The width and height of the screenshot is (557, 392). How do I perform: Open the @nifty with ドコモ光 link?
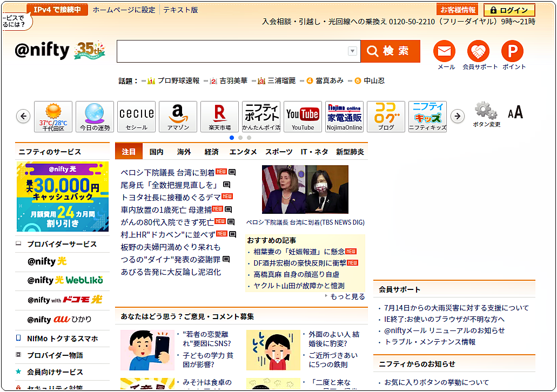65,300
